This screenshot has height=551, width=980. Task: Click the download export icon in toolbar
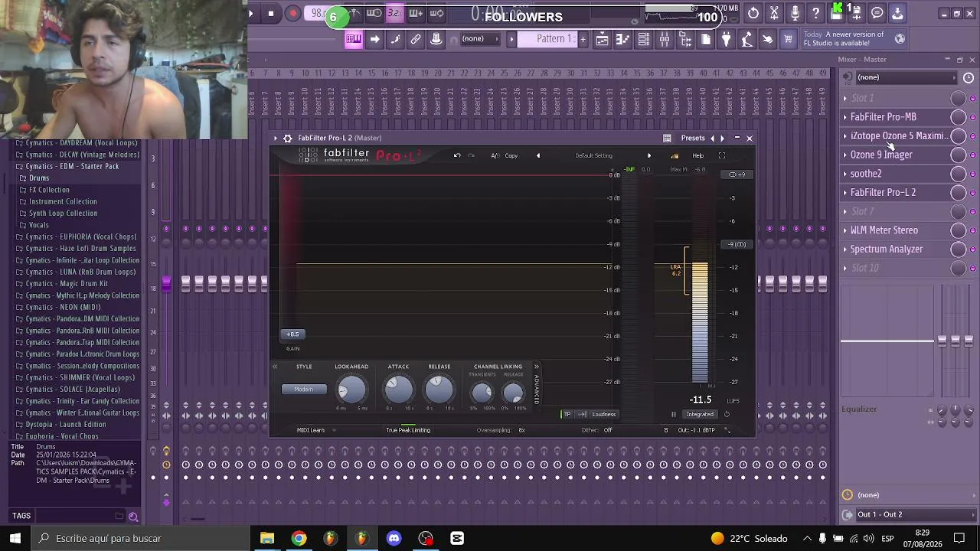coord(897,13)
